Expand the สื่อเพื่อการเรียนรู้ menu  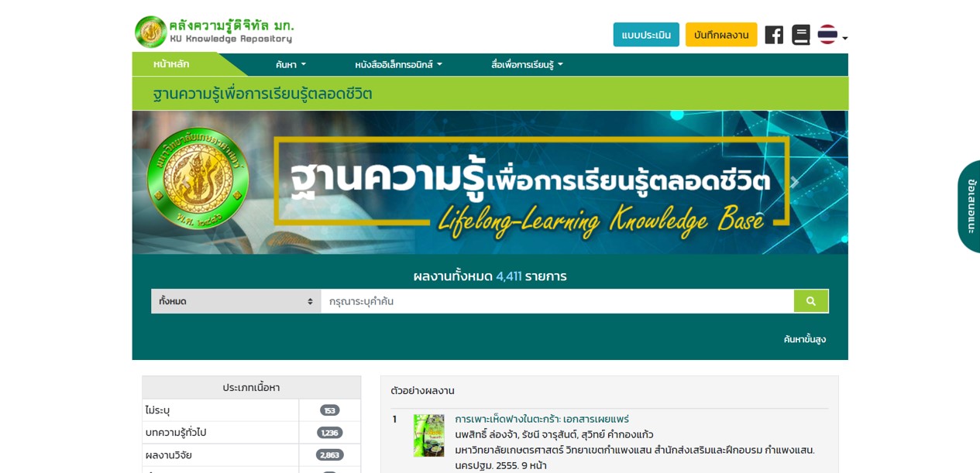coord(527,64)
